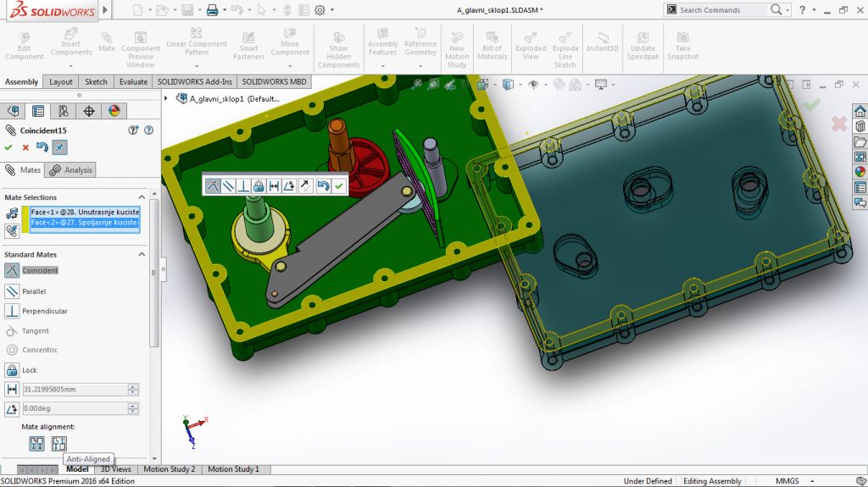Click Perpendicular icon in the popup mate toolbar
Viewport: 868px width, 487px height.
point(243,186)
